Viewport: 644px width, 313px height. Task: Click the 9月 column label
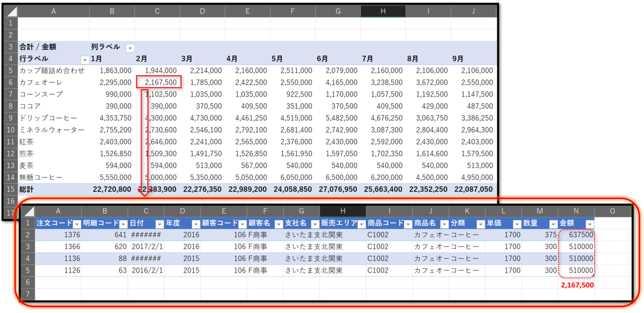(x=458, y=59)
